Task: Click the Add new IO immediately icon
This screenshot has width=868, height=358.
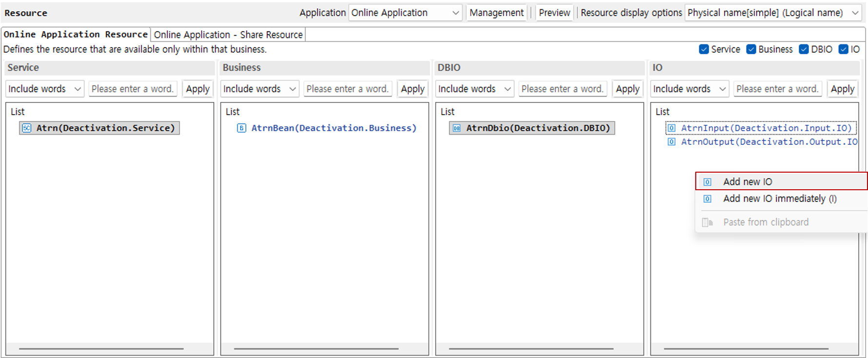Action: pos(707,199)
